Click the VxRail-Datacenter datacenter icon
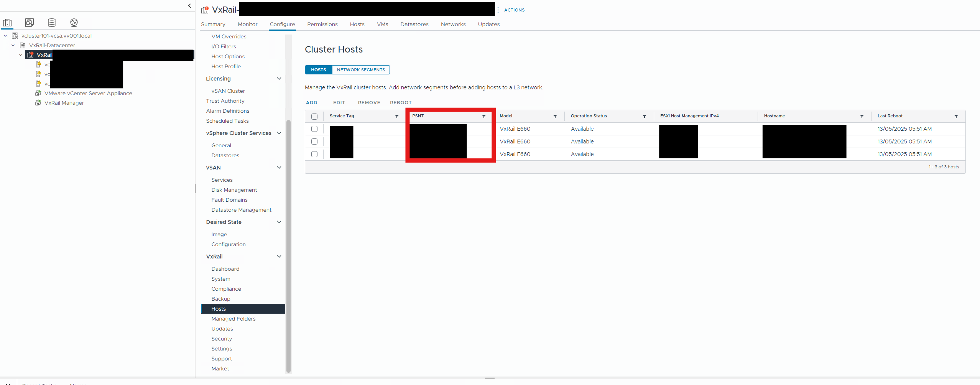Viewport: 980px width, 385px height. (23, 45)
